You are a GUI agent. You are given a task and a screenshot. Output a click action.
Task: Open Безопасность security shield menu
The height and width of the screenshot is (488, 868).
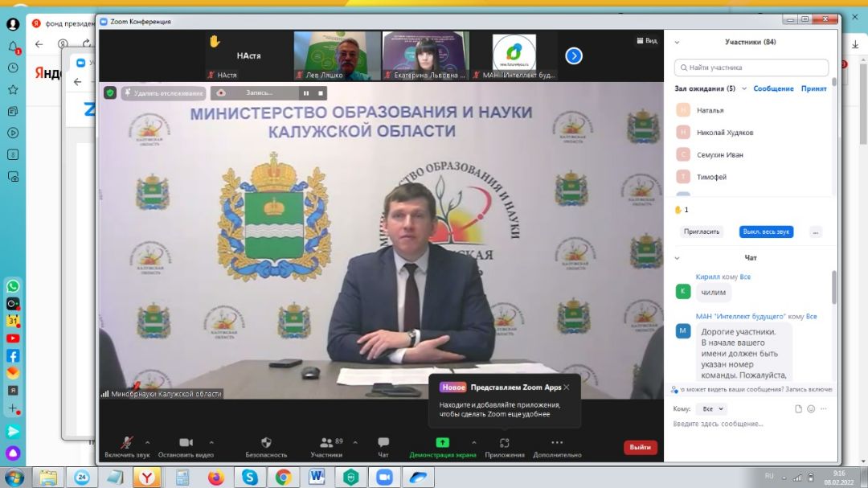pyautogui.click(x=266, y=447)
